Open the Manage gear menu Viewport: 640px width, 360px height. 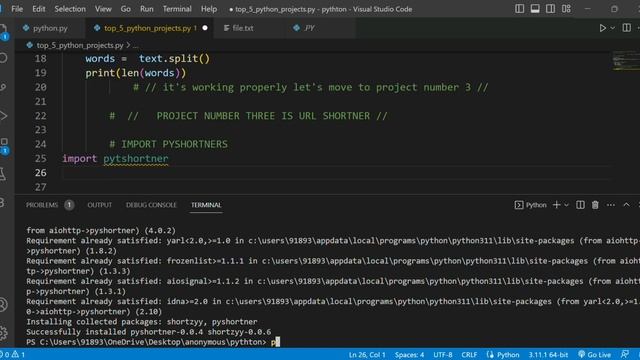[x=3, y=333]
